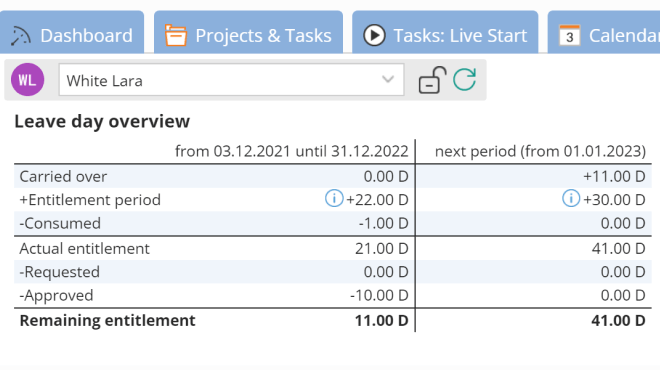Open the Dashboard tab
Image resolution: width=660 pixels, height=370 pixels.
pos(72,32)
